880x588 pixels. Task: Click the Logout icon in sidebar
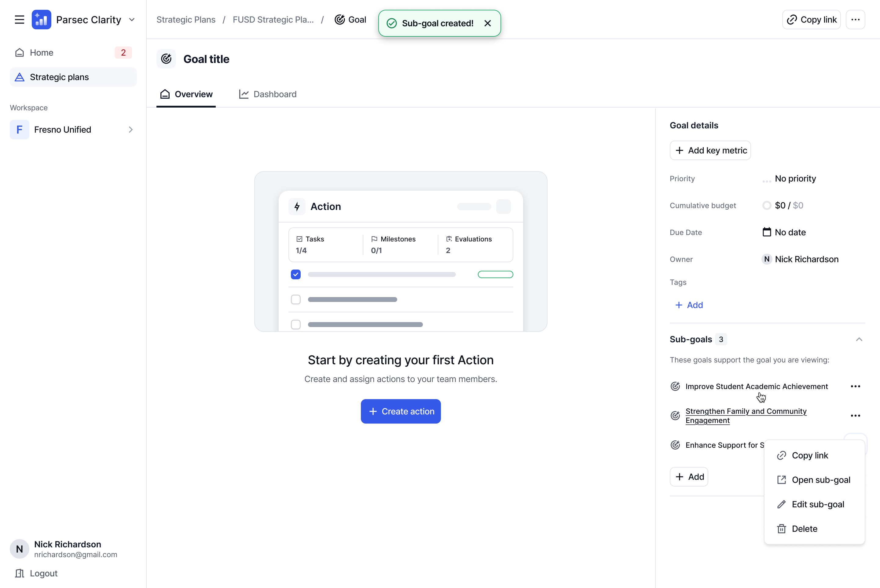click(x=20, y=573)
